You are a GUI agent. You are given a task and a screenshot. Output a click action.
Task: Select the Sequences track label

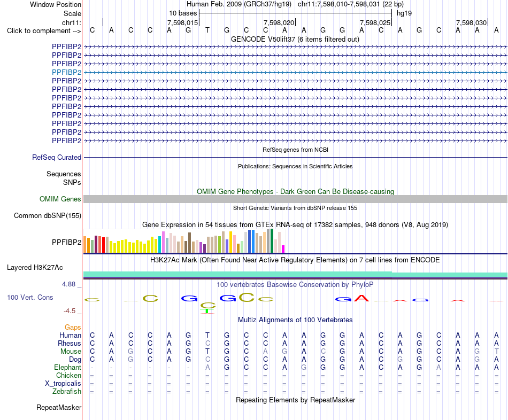(64, 174)
